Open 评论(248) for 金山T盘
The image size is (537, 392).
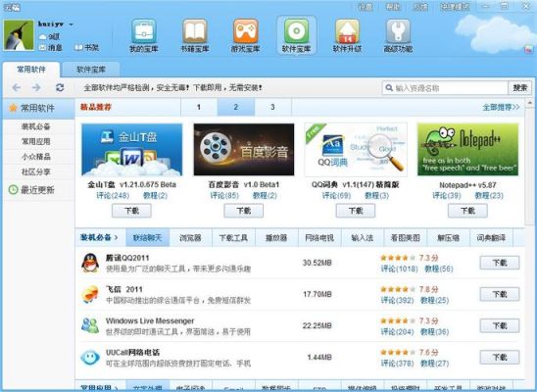tap(113, 195)
